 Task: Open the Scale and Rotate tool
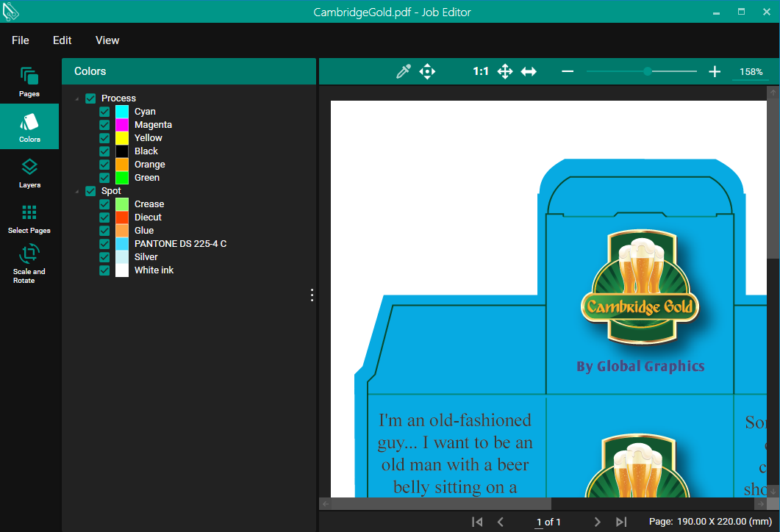coord(29,264)
